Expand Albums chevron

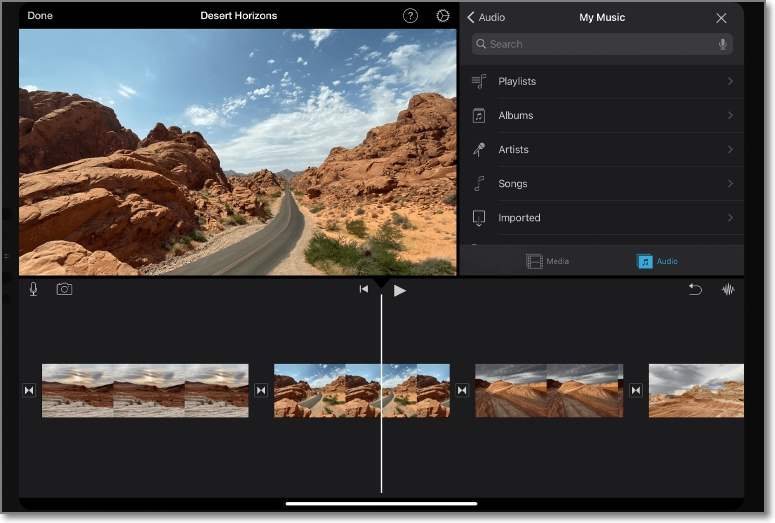point(731,115)
